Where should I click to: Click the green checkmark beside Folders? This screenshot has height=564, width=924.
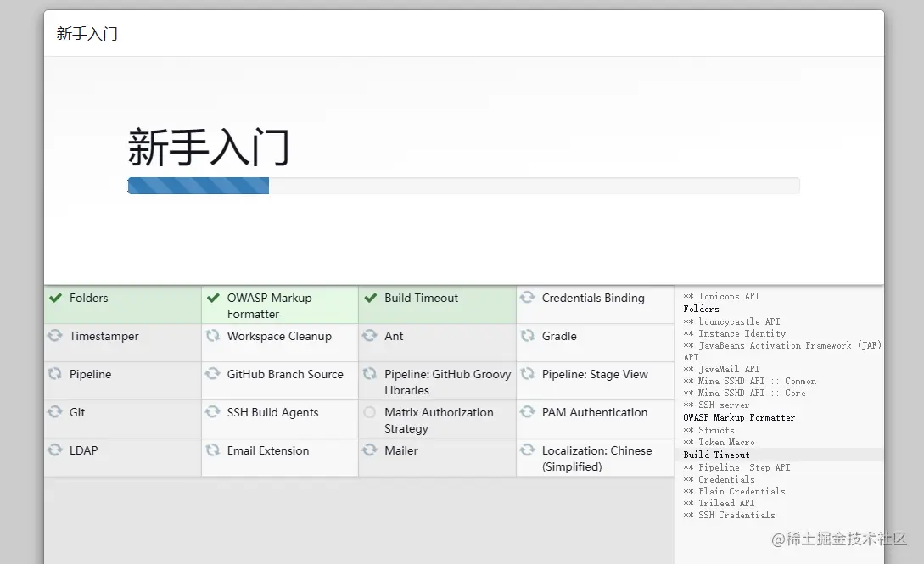55,298
